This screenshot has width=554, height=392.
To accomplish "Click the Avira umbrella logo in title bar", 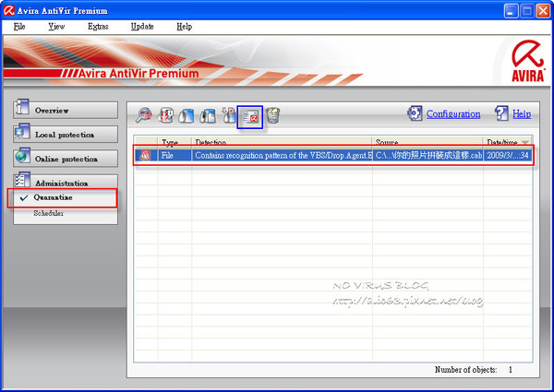I will pos(9,10).
